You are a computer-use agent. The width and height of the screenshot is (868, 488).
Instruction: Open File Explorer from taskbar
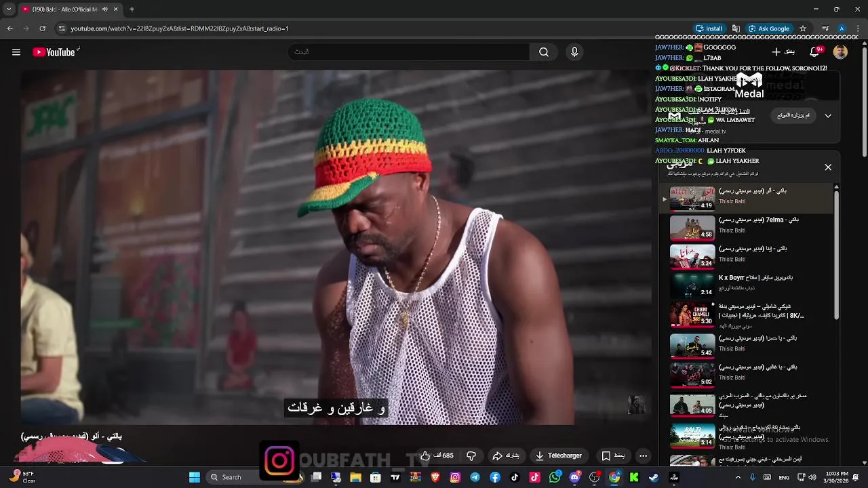[x=355, y=477]
